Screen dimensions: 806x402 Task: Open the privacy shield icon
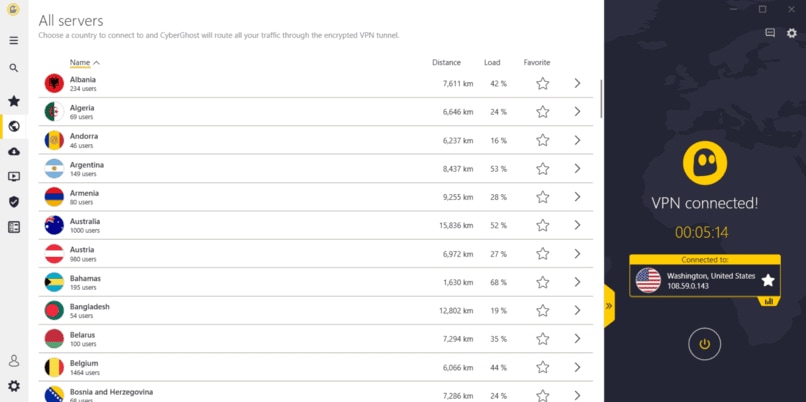point(14,202)
